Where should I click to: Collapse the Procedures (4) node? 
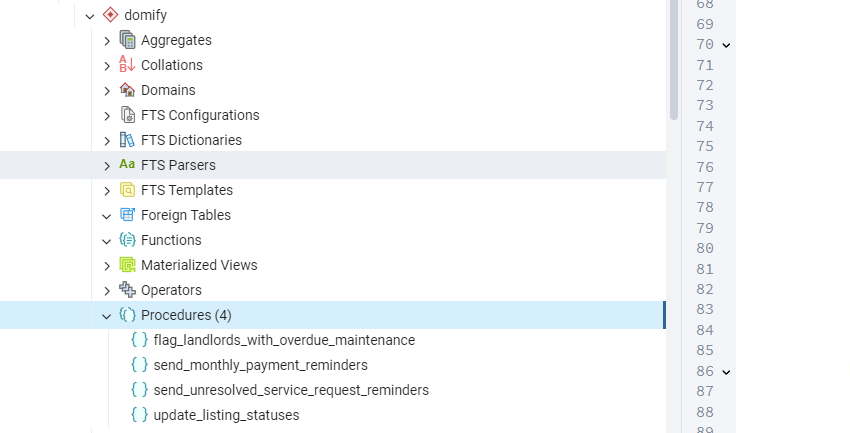[107, 316]
